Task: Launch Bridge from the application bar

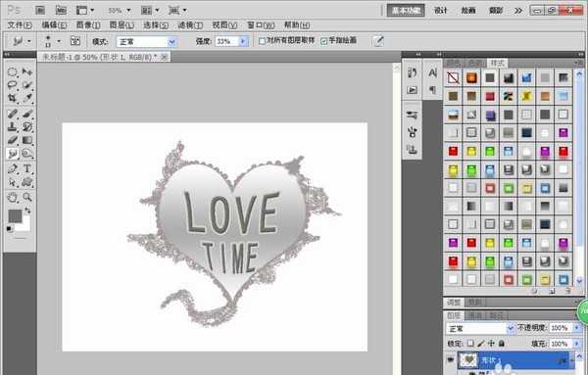Action: point(40,10)
